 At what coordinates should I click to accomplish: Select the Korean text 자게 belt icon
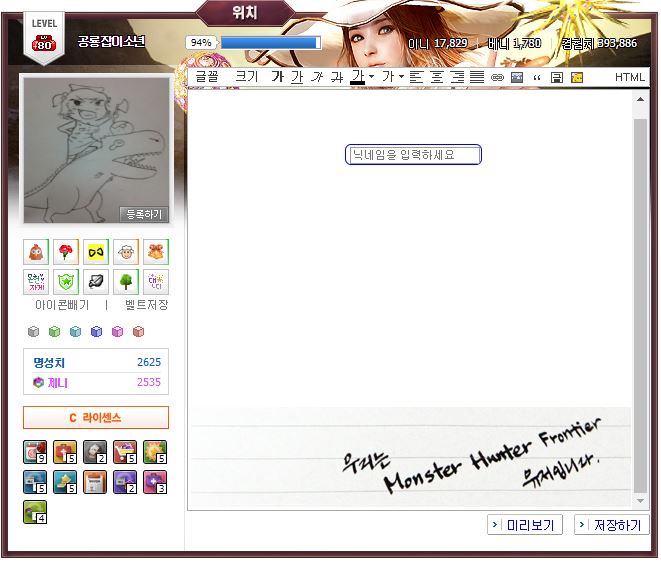36,282
